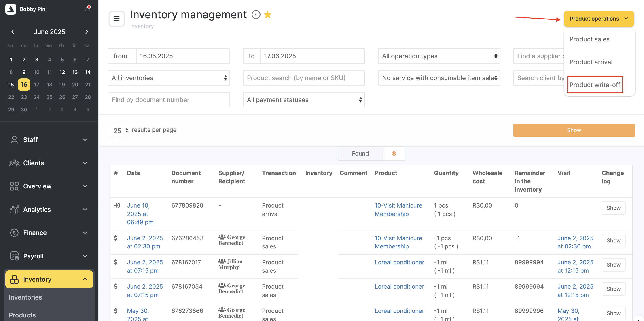The height and width of the screenshot is (321, 644).
Task: Open service with consumable item dropdown
Action: pyautogui.click(x=439, y=78)
